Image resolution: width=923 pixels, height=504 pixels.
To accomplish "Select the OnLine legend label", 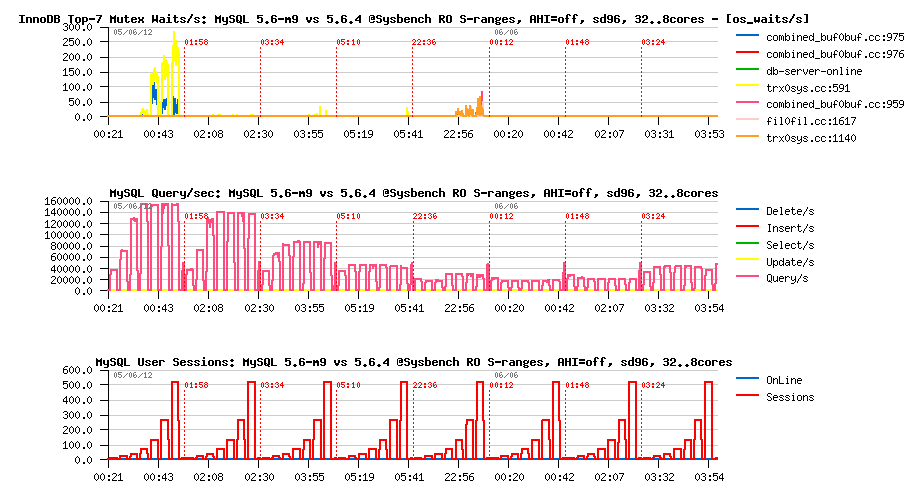I will [x=784, y=380].
